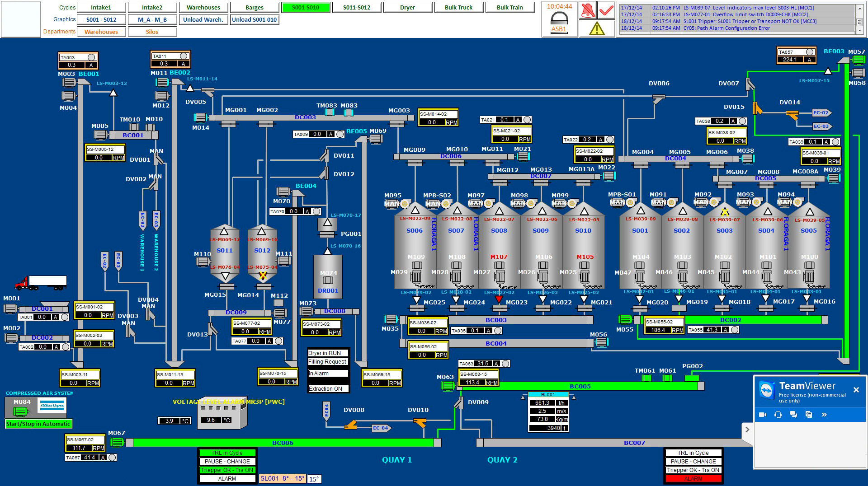Open the TeamViewer file box icon

click(809, 415)
